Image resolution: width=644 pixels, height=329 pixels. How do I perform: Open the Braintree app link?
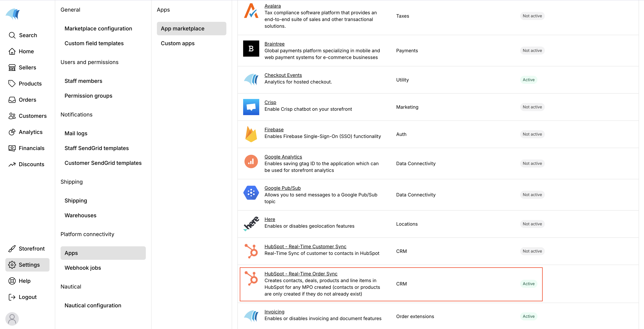point(274,44)
